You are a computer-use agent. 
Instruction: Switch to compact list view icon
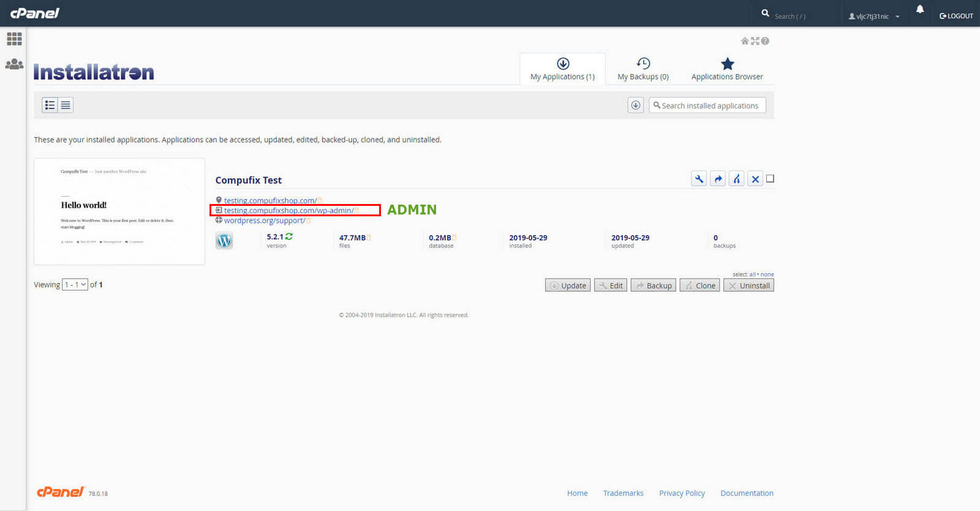(66, 105)
